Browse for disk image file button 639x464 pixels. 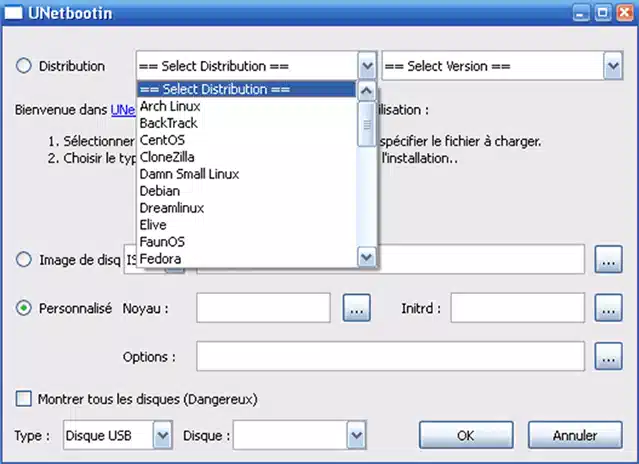point(608,259)
